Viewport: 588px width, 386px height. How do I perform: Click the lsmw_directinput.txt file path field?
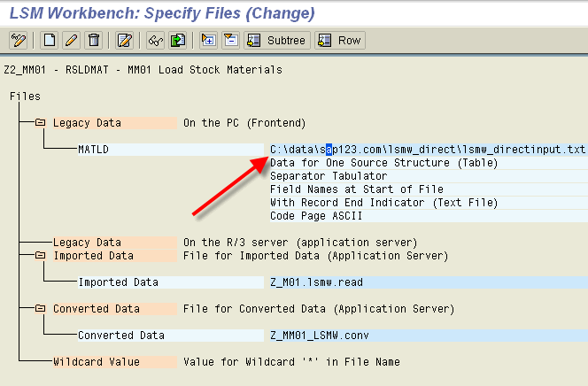[429, 150]
